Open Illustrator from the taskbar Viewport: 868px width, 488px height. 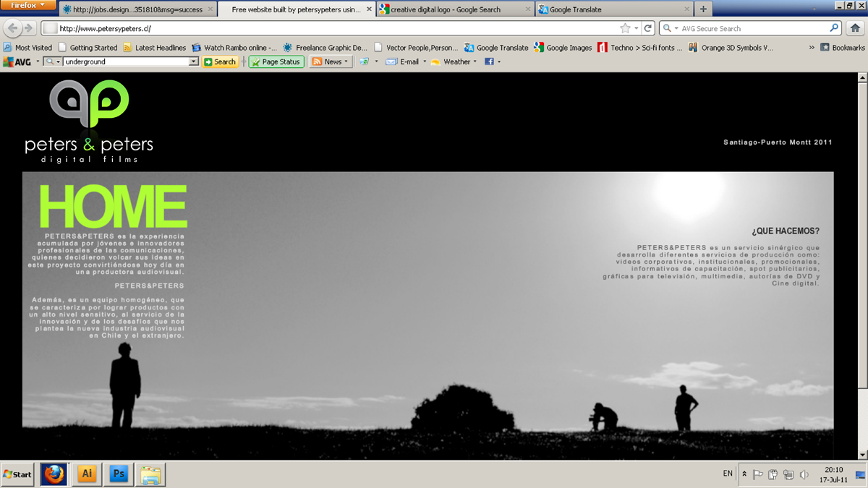click(x=87, y=474)
